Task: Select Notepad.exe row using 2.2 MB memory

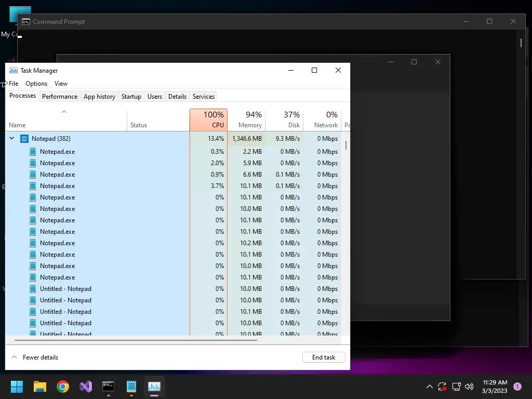Action: 173,152
